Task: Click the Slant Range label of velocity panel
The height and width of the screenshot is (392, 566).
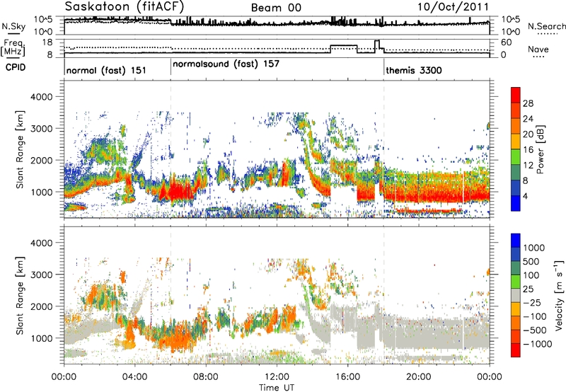Action: 20,296
